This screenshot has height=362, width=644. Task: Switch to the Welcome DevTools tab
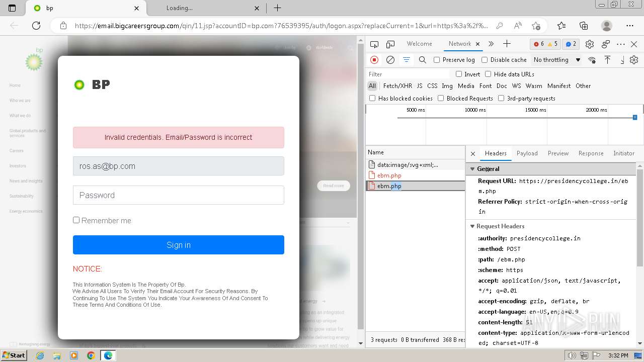pos(420,44)
